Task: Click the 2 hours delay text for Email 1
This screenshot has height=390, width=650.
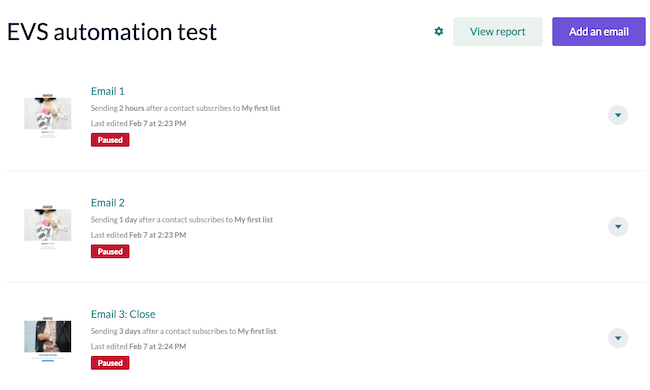Action: tap(132, 108)
